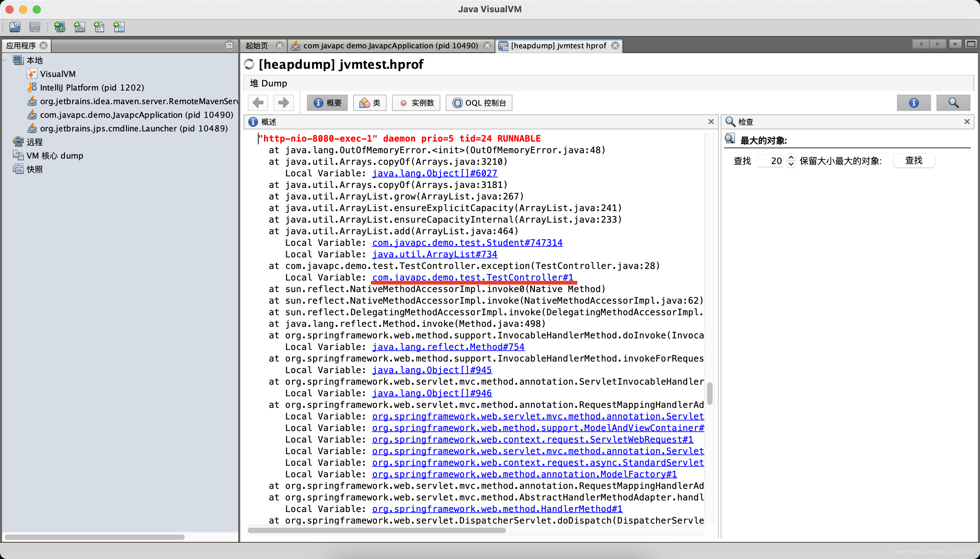Click the Add JMX connection toolbar icon
The image size is (980, 559).
click(x=79, y=27)
